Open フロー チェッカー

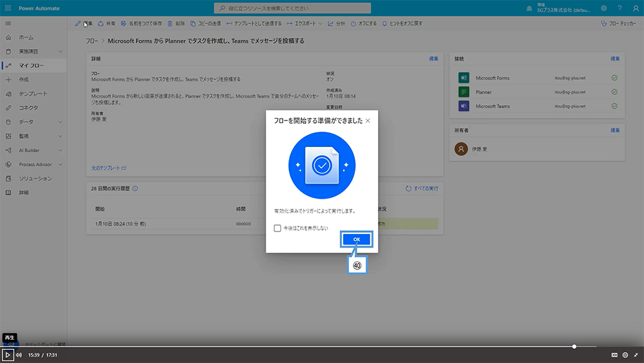click(x=618, y=24)
